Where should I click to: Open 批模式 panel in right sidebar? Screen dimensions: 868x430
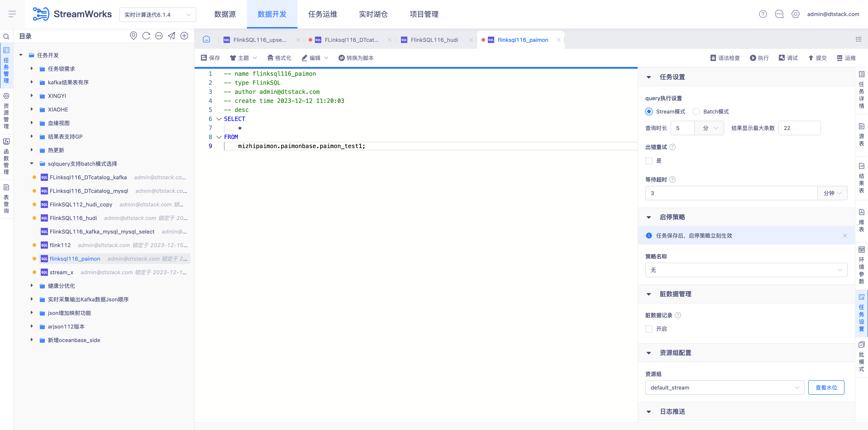(x=861, y=357)
